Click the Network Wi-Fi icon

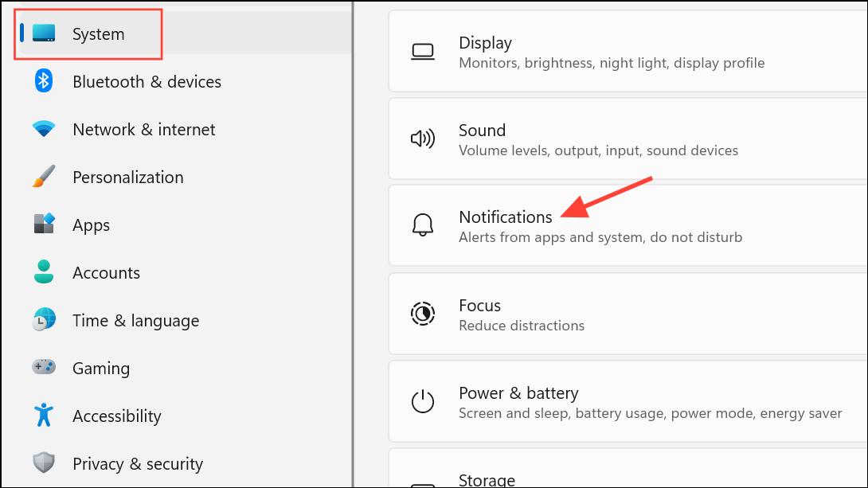click(44, 129)
